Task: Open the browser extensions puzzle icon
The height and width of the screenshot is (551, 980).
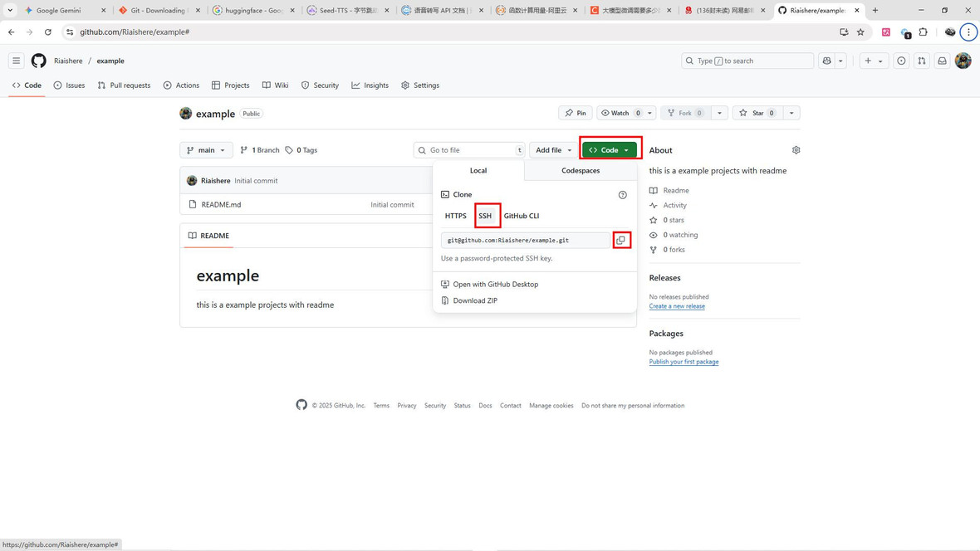Action: pyautogui.click(x=924, y=32)
